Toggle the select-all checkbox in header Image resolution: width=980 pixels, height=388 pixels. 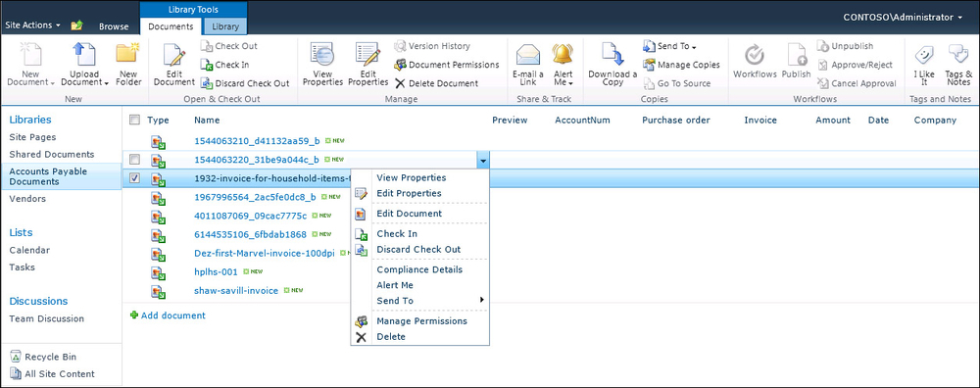pyautogui.click(x=134, y=120)
